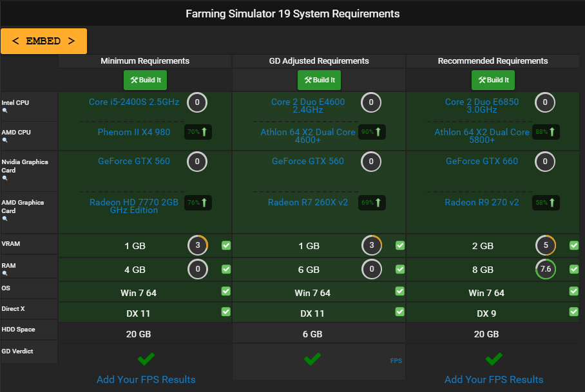This screenshot has height=392, width=585.
Task: Open the search magnifier under AMD Graphics Card
Action: point(5,219)
